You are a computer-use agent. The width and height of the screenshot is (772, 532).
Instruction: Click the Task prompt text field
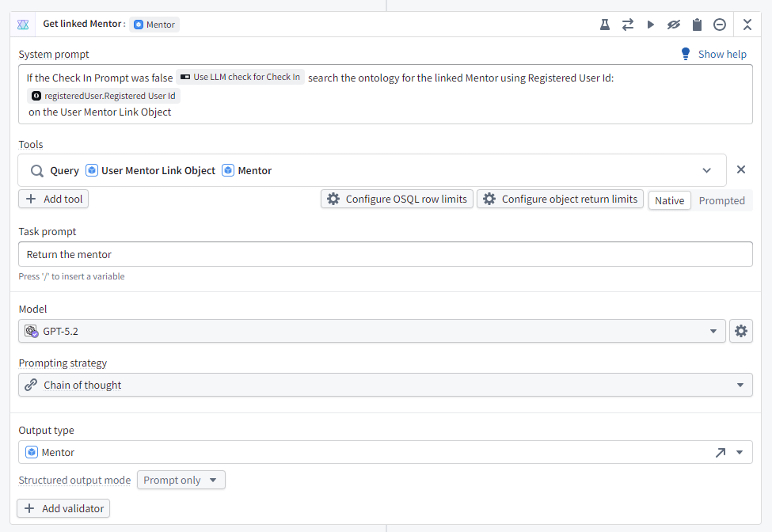pyautogui.click(x=385, y=254)
